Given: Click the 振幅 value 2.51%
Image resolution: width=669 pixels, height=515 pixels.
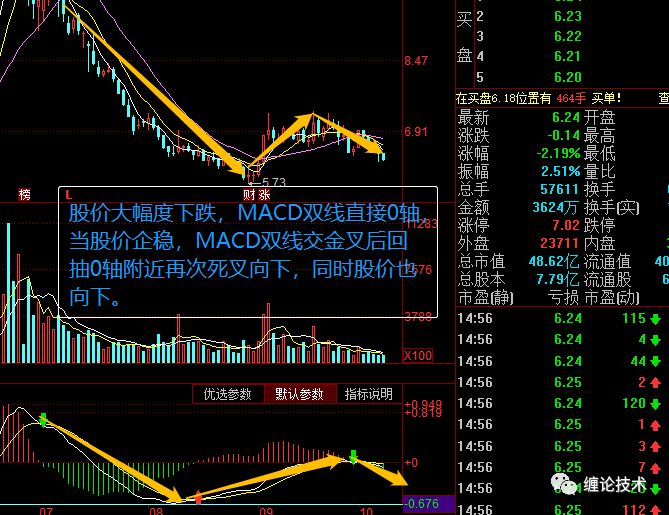Looking at the screenshot, I should 561,172.
